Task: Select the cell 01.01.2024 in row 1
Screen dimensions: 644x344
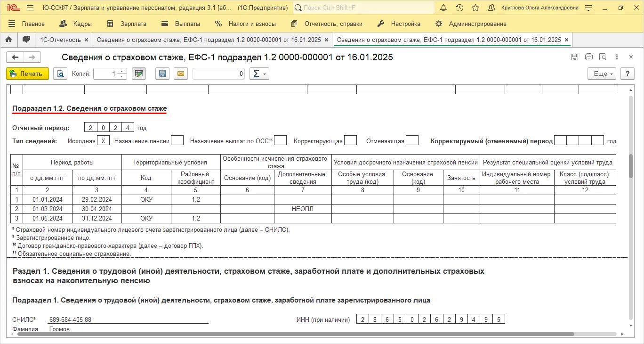Action: tap(48, 199)
